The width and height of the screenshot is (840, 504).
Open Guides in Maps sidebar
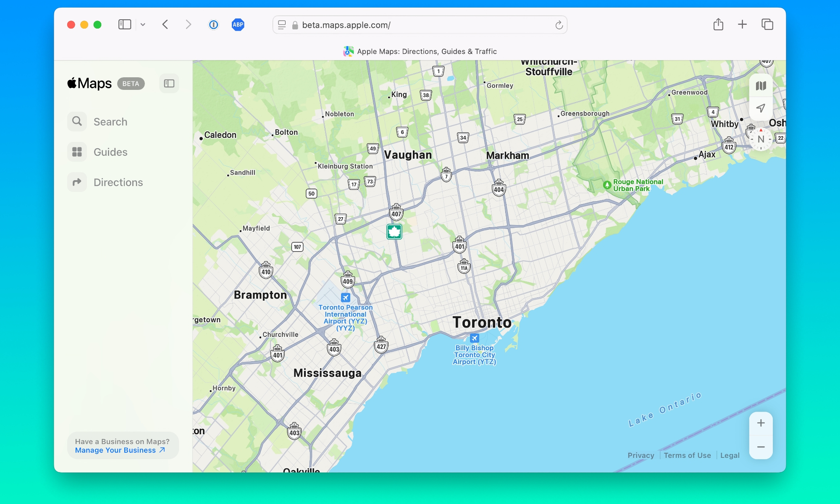(110, 152)
